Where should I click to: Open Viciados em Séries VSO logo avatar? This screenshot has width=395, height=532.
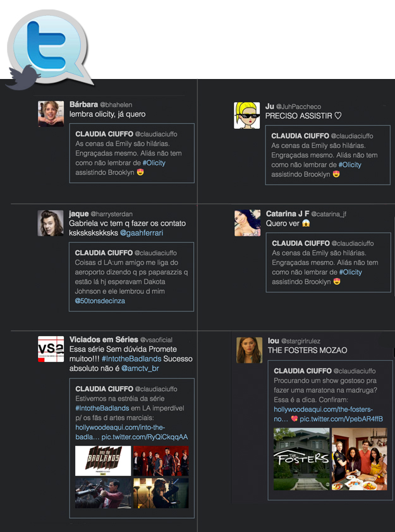pos(51,349)
